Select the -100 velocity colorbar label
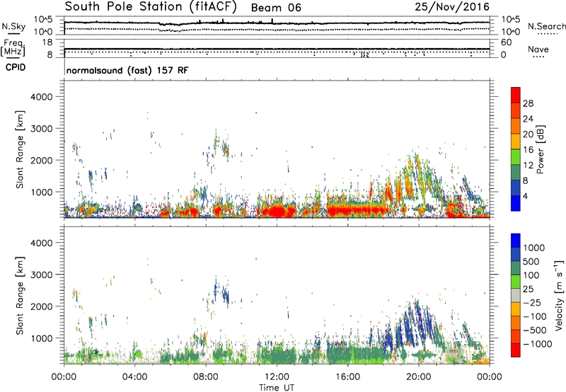 534,316
